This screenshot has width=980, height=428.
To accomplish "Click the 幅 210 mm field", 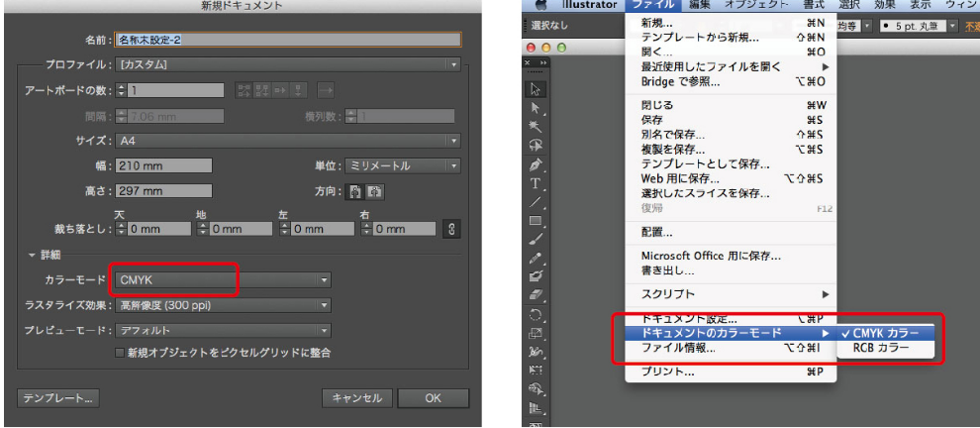I will pos(163,165).
